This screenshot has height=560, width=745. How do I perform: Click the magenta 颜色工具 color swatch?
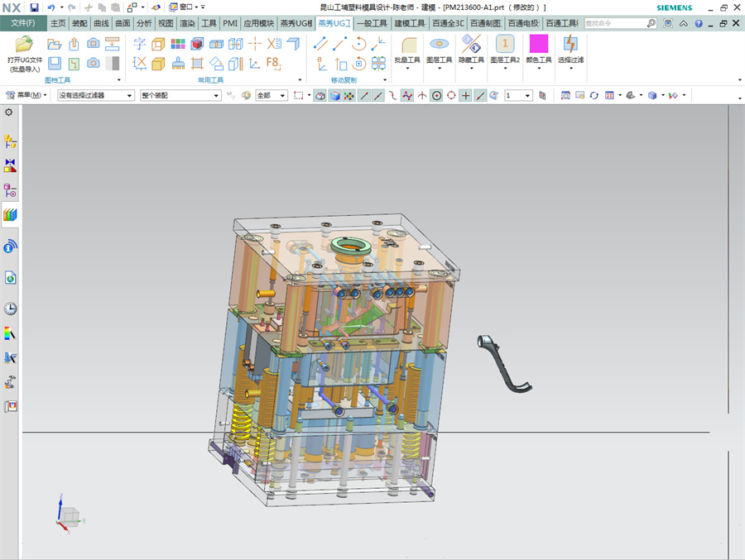[539, 44]
